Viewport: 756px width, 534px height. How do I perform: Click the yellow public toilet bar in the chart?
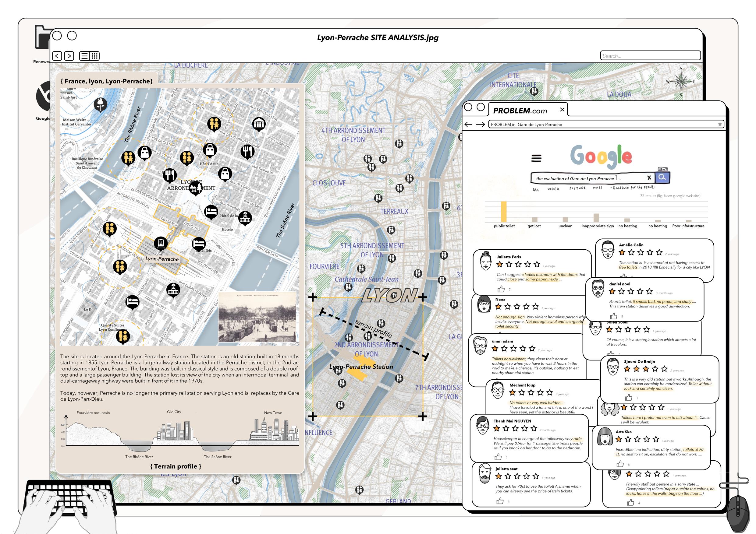coord(503,212)
